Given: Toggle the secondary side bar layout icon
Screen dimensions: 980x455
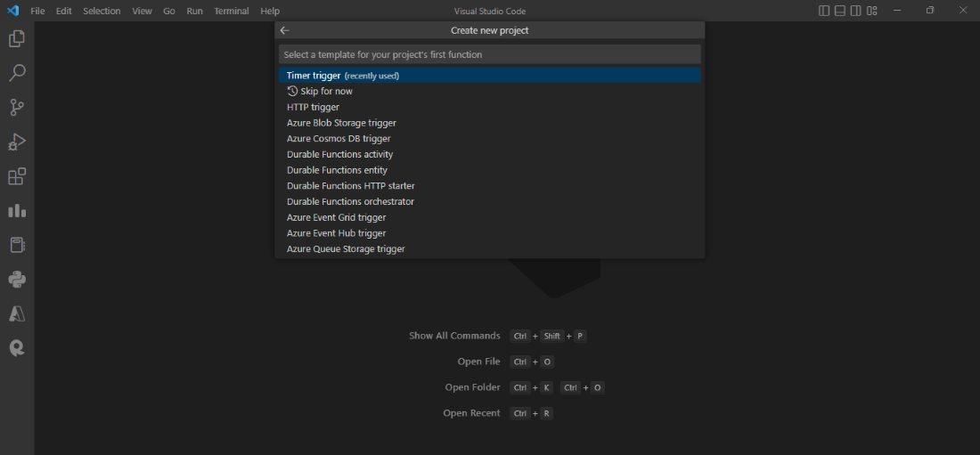Looking at the screenshot, I should (x=855, y=11).
